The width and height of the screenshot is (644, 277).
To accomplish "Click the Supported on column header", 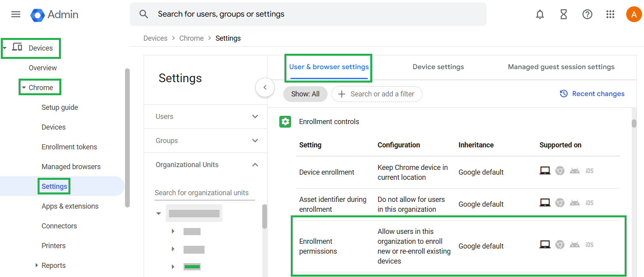I will pyautogui.click(x=561, y=145).
